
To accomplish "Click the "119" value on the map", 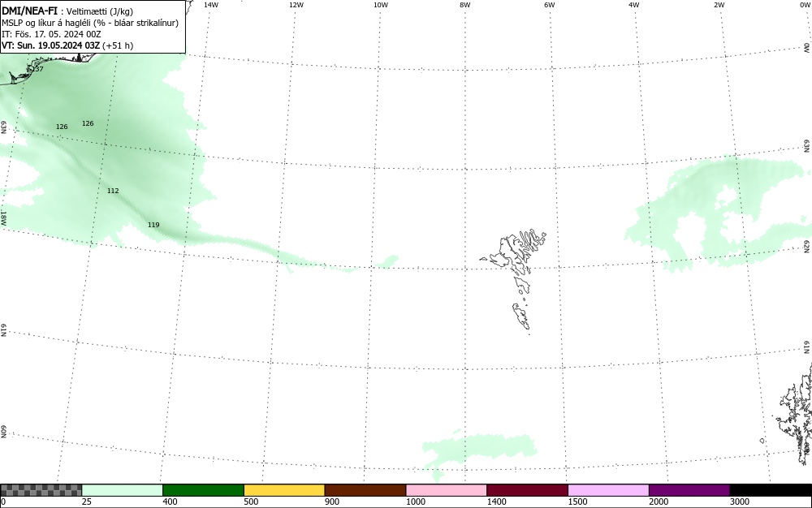I will [x=153, y=225].
